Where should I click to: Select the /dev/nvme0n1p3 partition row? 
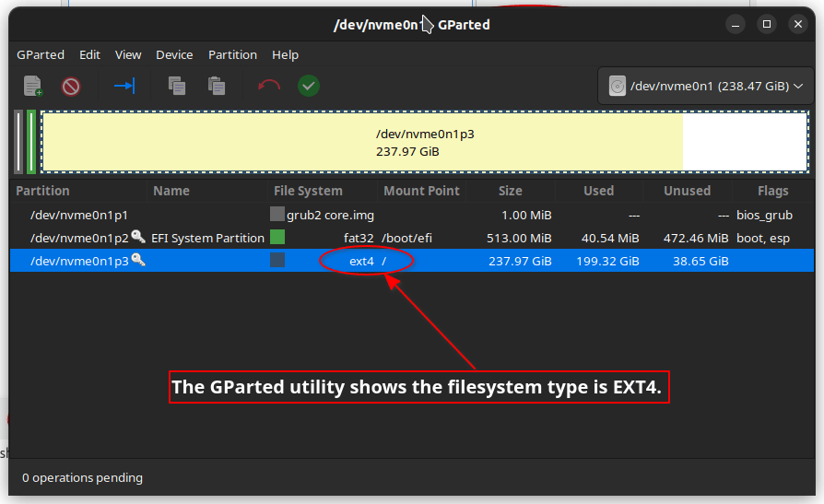point(412,261)
